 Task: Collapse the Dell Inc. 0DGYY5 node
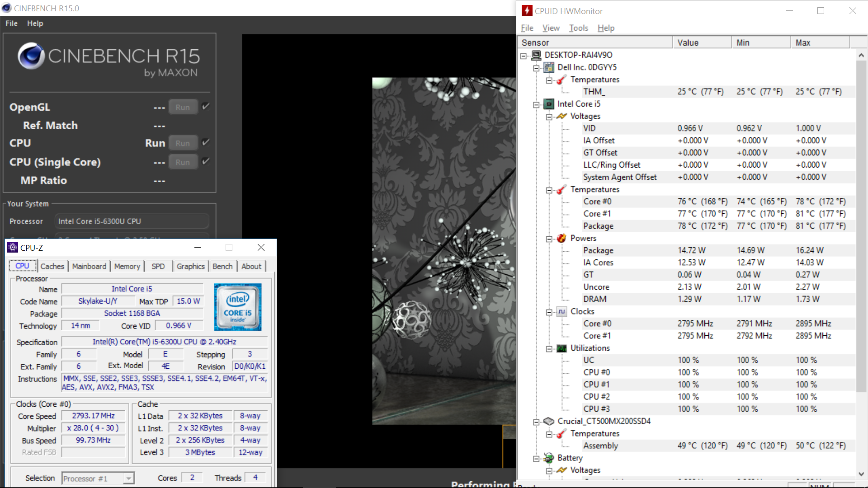pos(536,68)
